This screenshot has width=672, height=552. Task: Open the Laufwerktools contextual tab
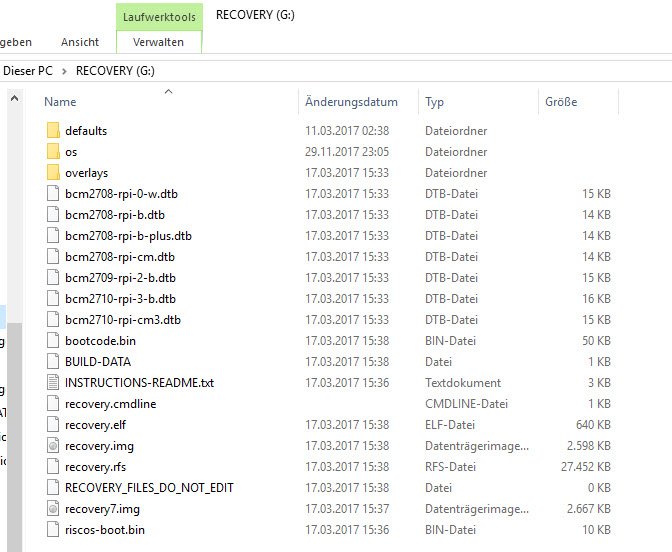click(x=159, y=17)
